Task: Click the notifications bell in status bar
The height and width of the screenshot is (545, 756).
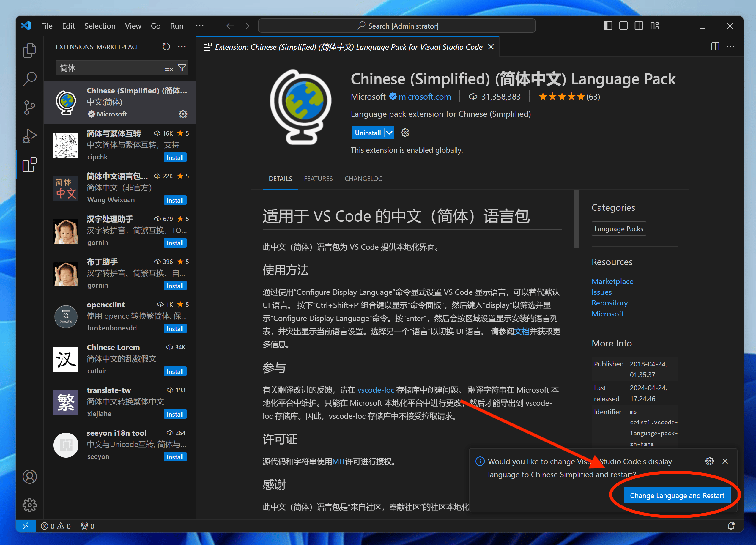Action: 731,526
